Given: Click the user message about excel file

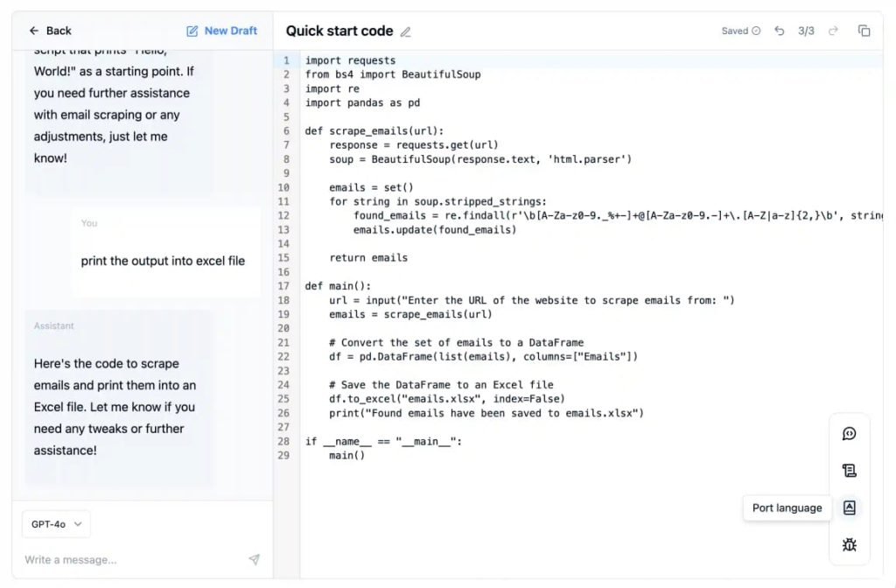Looking at the screenshot, I should [x=163, y=261].
